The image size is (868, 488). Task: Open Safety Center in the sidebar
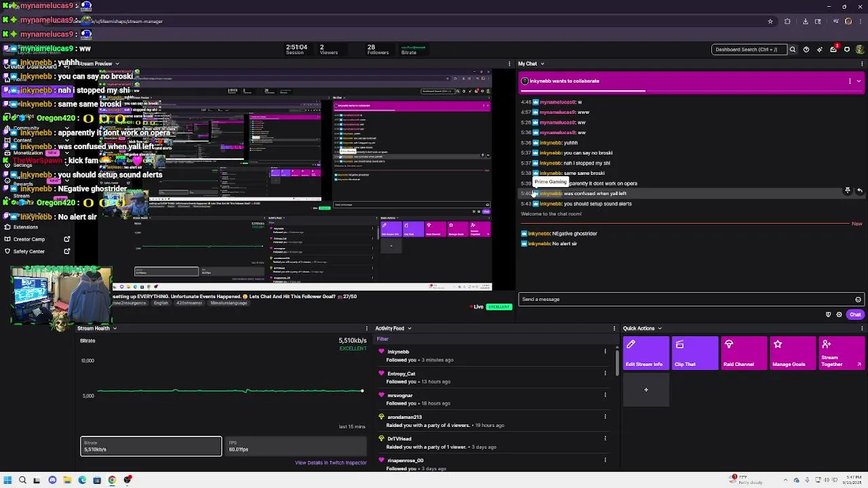click(29, 251)
